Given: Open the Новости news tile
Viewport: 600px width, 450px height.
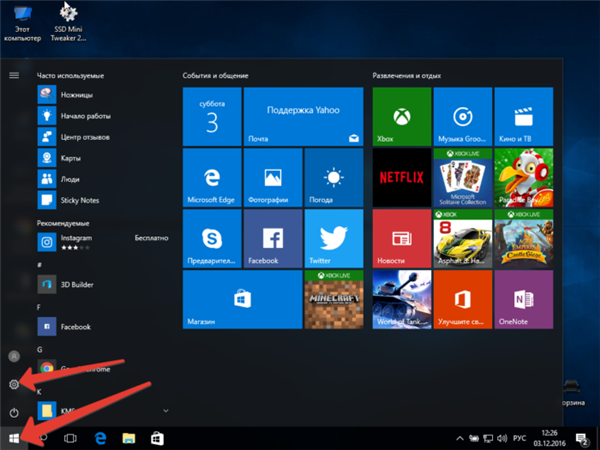Looking at the screenshot, I should [x=402, y=238].
